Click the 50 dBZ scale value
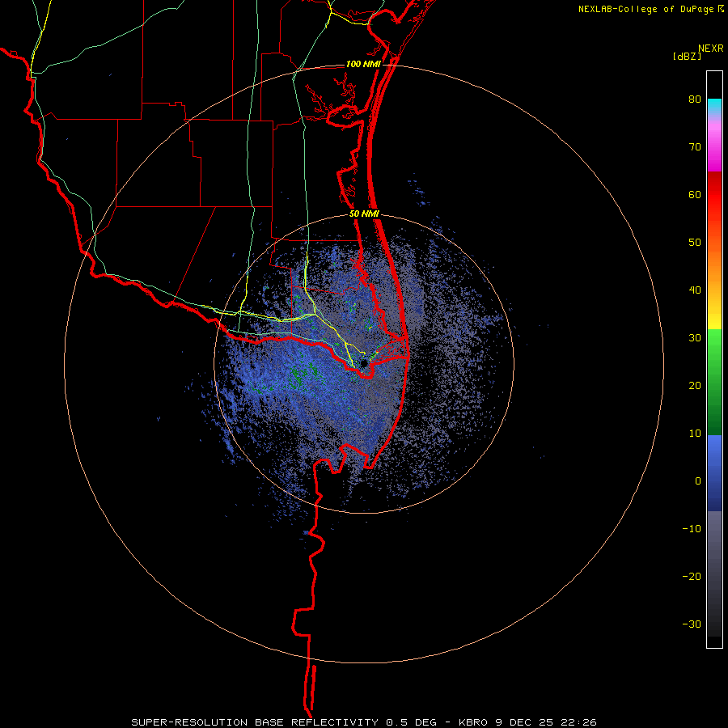Viewport: 728px width, 728px height. (695, 243)
